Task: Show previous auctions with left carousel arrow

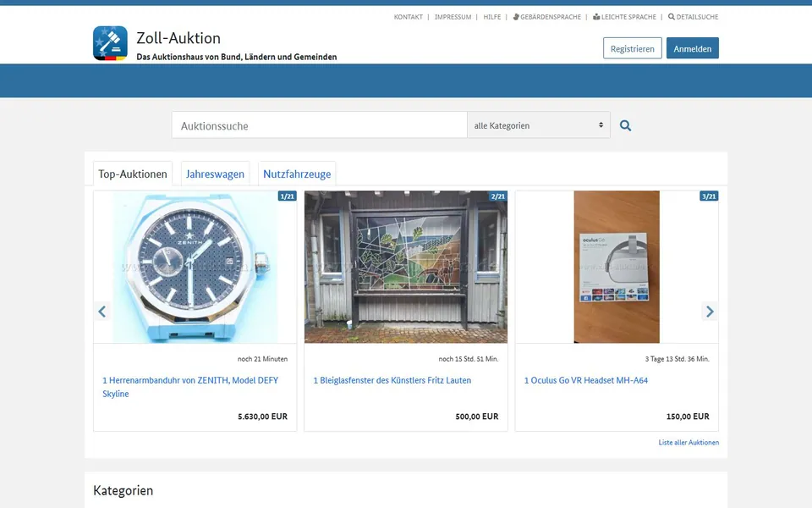Action: click(102, 312)
